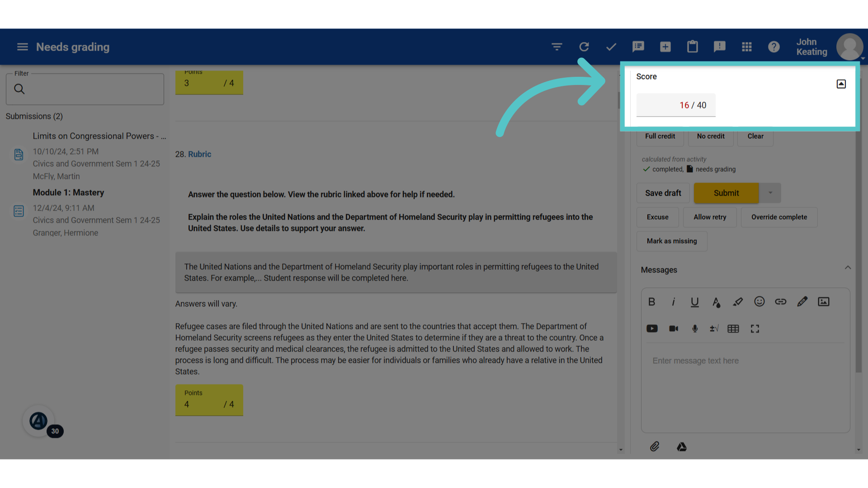Screen dimensions: 868x488
Task: Click the Full credit button
Action: coord(660,136)
